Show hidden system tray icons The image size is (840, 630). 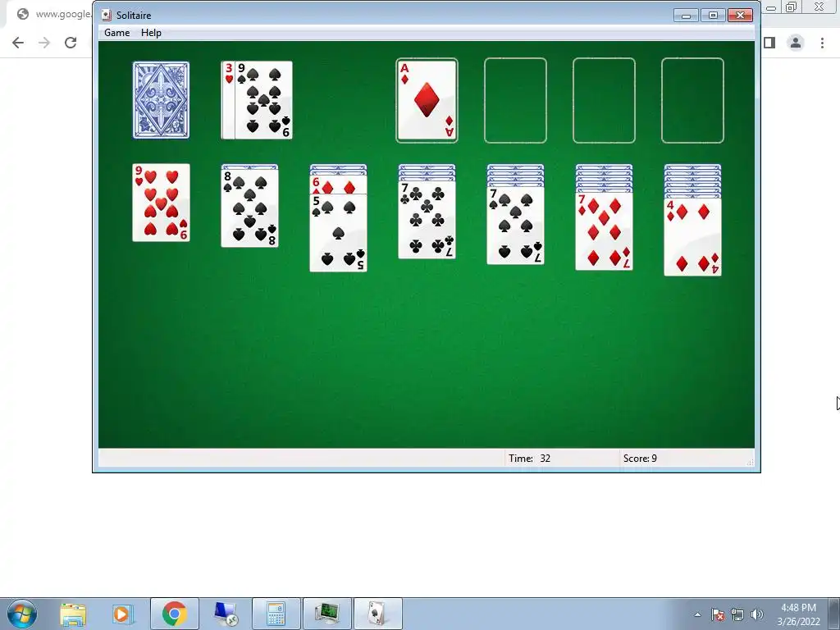point(697,614)
